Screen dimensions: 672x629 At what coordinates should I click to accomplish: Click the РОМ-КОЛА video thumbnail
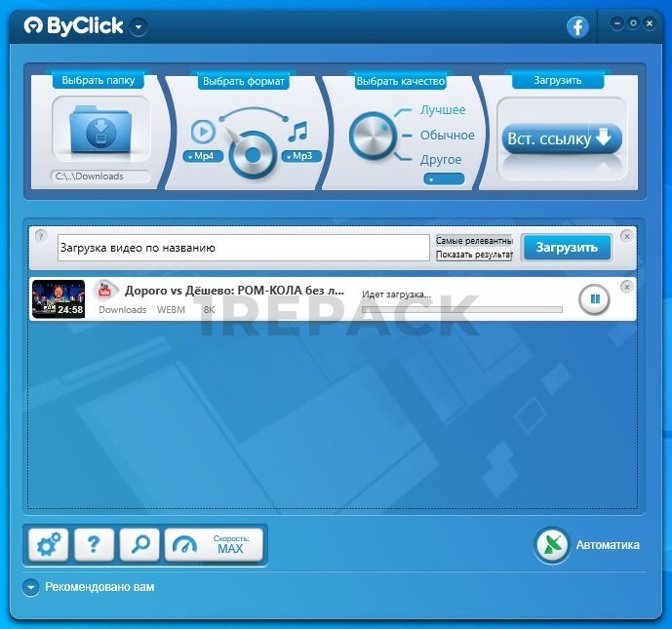[x=59, y=298]
